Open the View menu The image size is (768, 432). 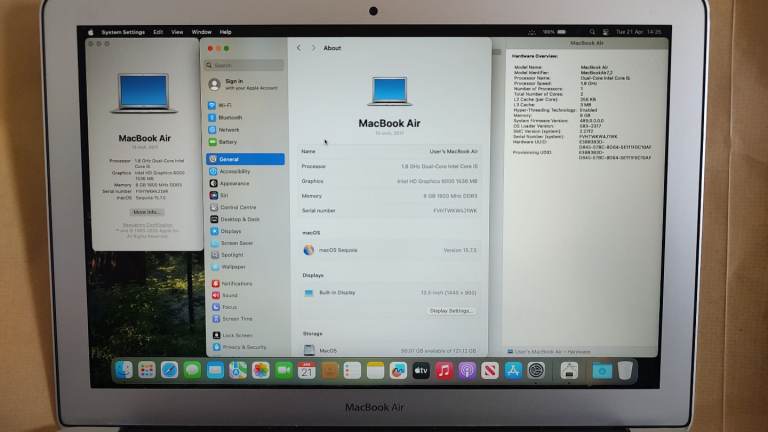177,32
